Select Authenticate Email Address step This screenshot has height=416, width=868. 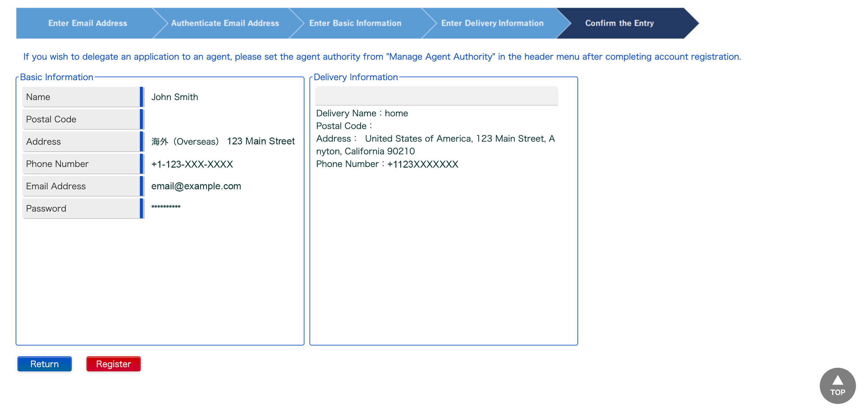[225, 23]
